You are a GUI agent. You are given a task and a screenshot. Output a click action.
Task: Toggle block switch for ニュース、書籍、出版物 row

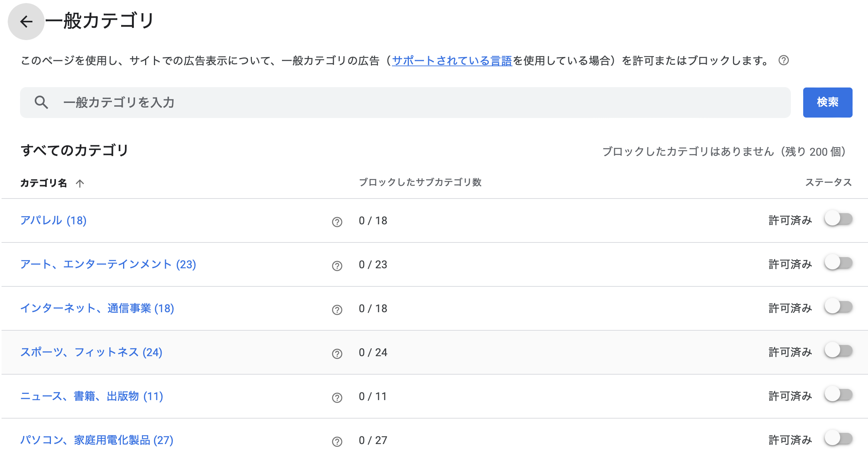[839, 395]
